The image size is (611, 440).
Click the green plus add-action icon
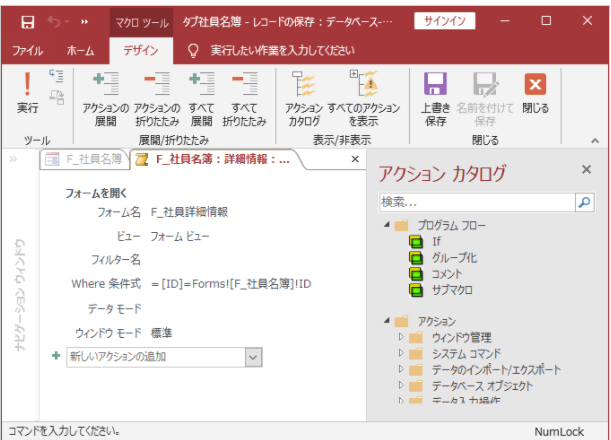(x=56, y=355)
